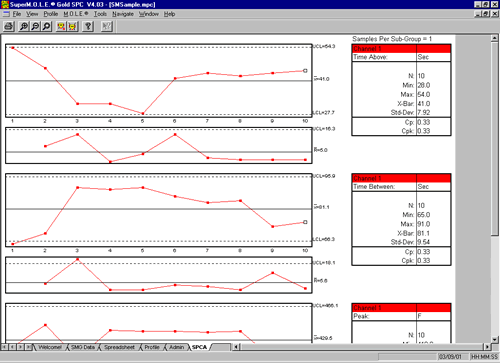The height and width of the screenshot is (363, 500).
Task: Open the M.O.L.E. menu
Action: 76,14
